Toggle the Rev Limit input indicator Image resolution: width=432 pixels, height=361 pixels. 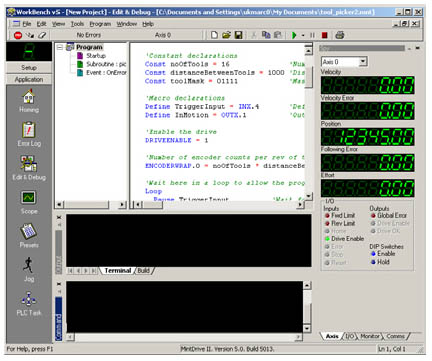[x=327, y=224]
